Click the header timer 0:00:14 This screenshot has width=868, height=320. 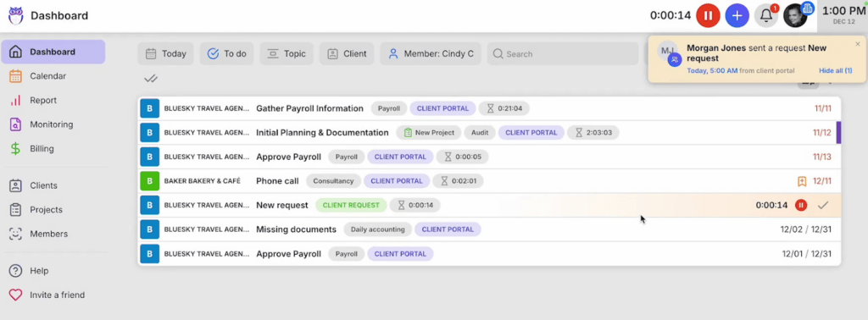(x=670, y=15)
